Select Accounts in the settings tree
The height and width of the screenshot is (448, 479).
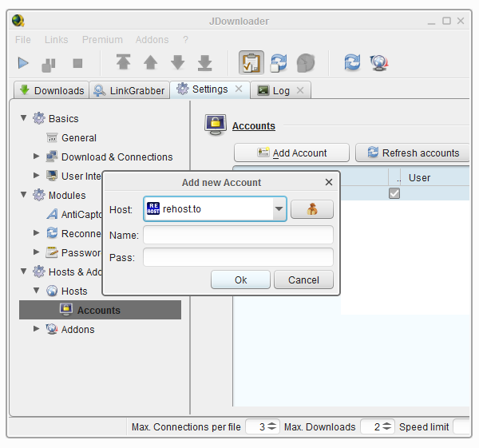click(x=100, y=310)
